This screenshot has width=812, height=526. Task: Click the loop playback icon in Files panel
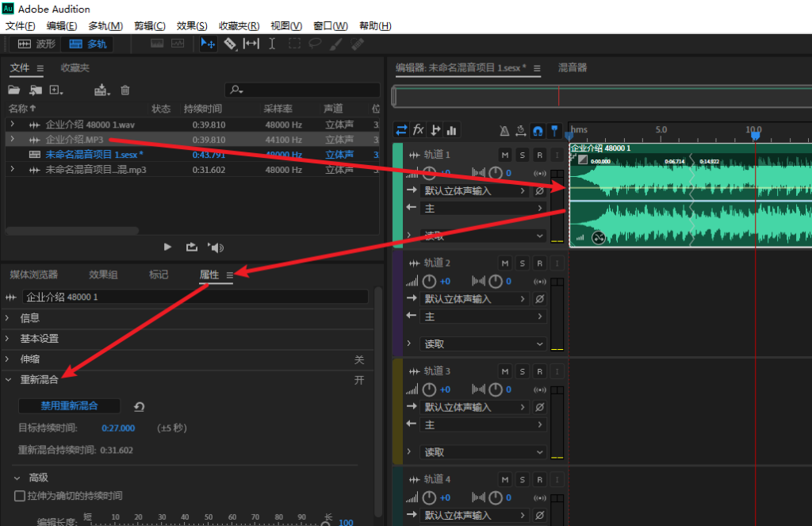191,248
